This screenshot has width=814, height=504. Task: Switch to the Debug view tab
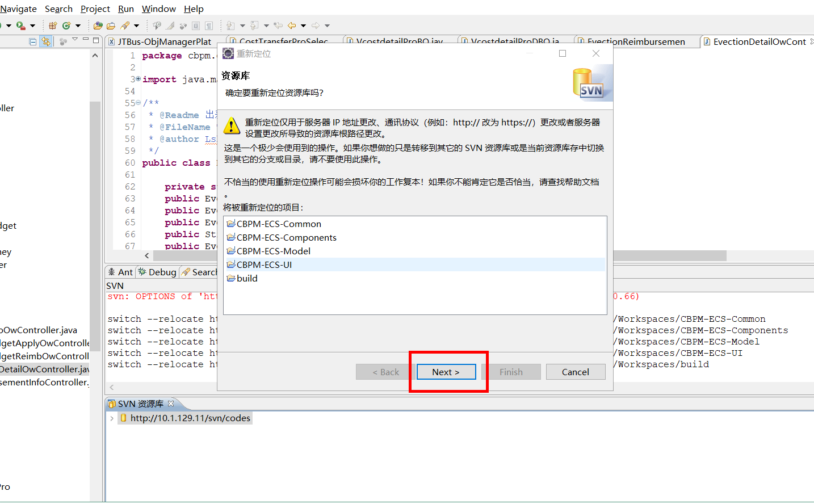(x=157, y=272)
